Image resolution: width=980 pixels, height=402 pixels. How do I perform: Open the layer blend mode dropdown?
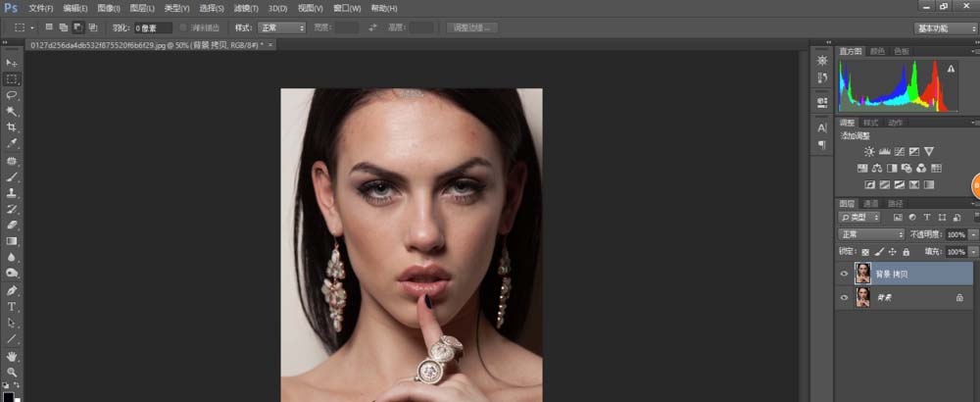tap(871, 234)
